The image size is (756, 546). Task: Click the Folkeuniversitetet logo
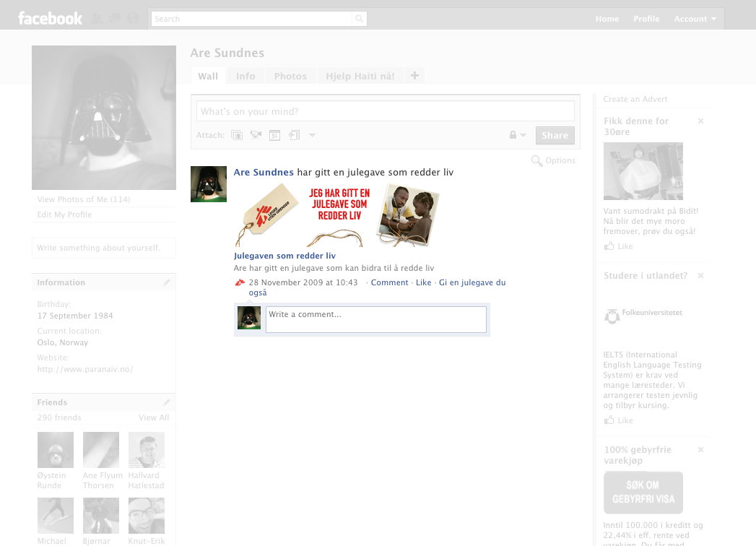[x=643, y=316]
